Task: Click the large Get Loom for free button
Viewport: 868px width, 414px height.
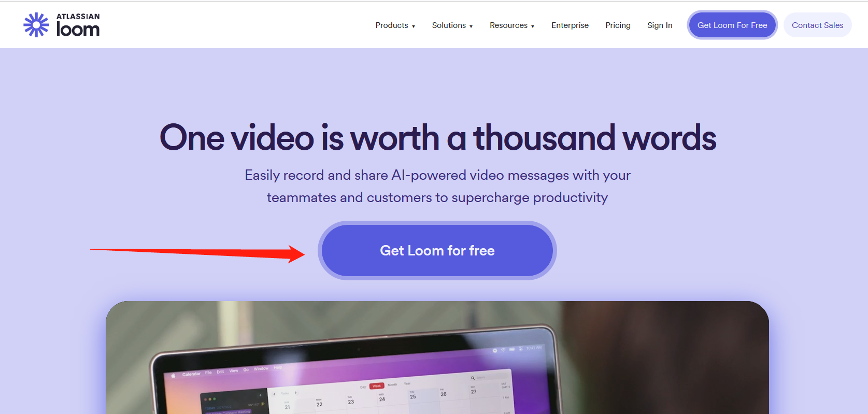Action: click(437, 250)
